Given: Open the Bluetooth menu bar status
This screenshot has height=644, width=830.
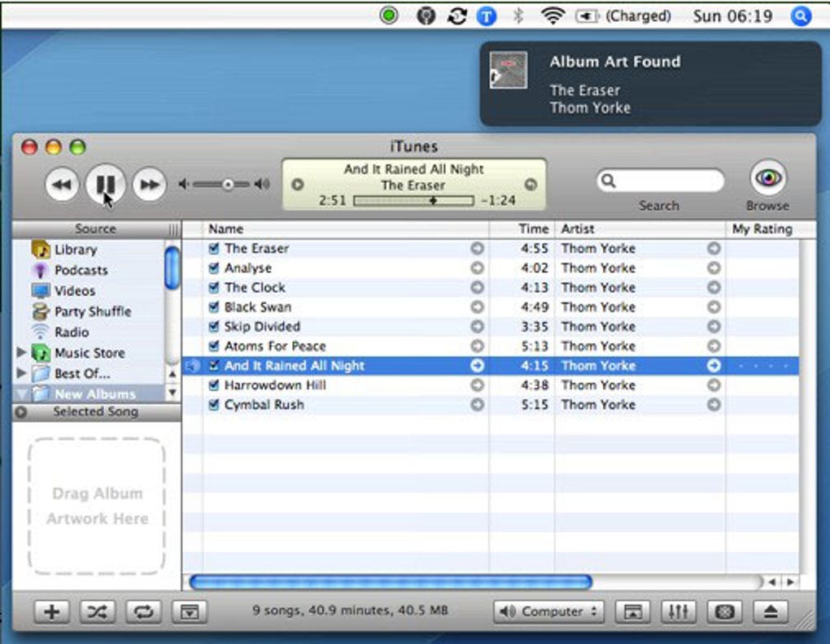Looking at the screenshot, I should pyautogui.click(x=518, y=16).
